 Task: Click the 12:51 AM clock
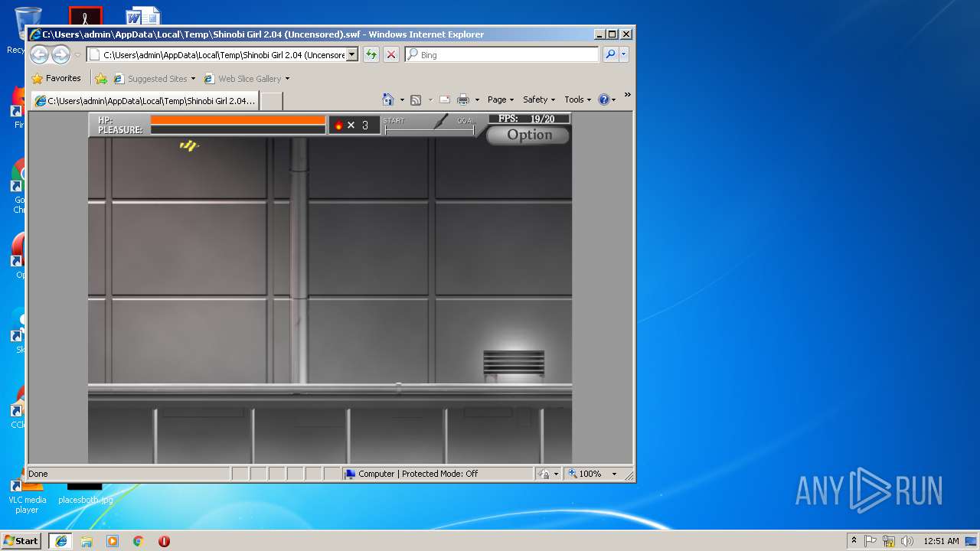[941, 541]
